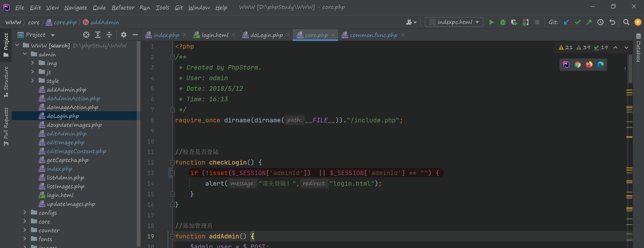Expand the core folder in the tree

pyautogui.click(x=25, y=221)
